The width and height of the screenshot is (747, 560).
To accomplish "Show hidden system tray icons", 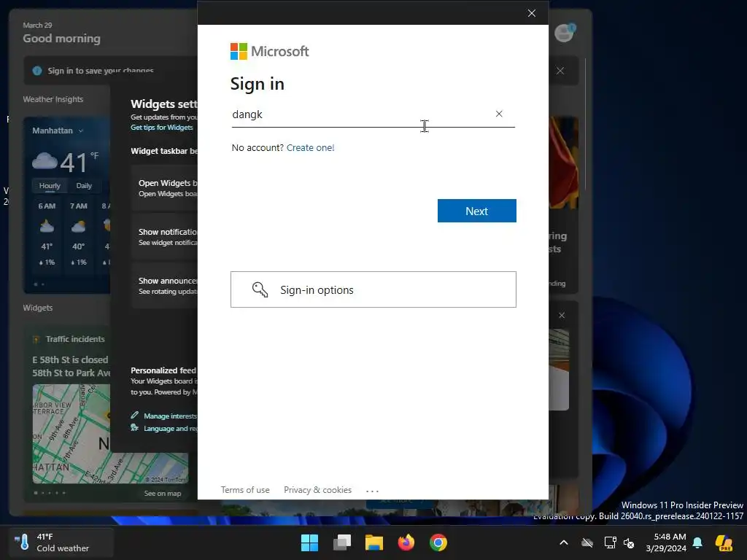I will click(x=564, y=542).
